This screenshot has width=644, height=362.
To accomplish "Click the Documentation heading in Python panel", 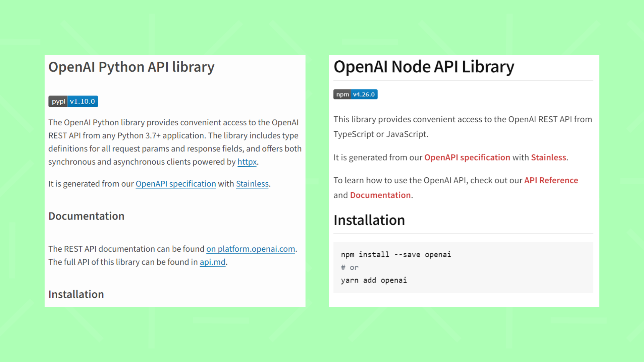I will 86,216.
